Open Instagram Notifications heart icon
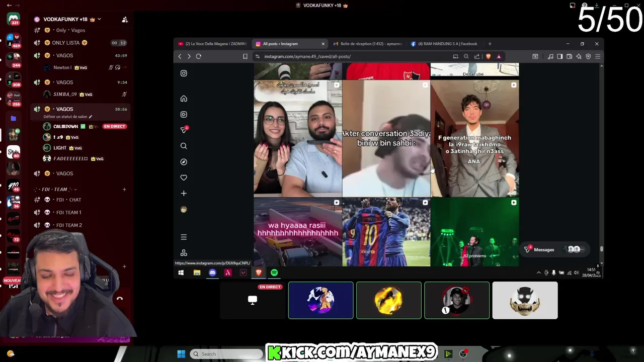This screenshot has height=362, width=644. coord(184,177)
